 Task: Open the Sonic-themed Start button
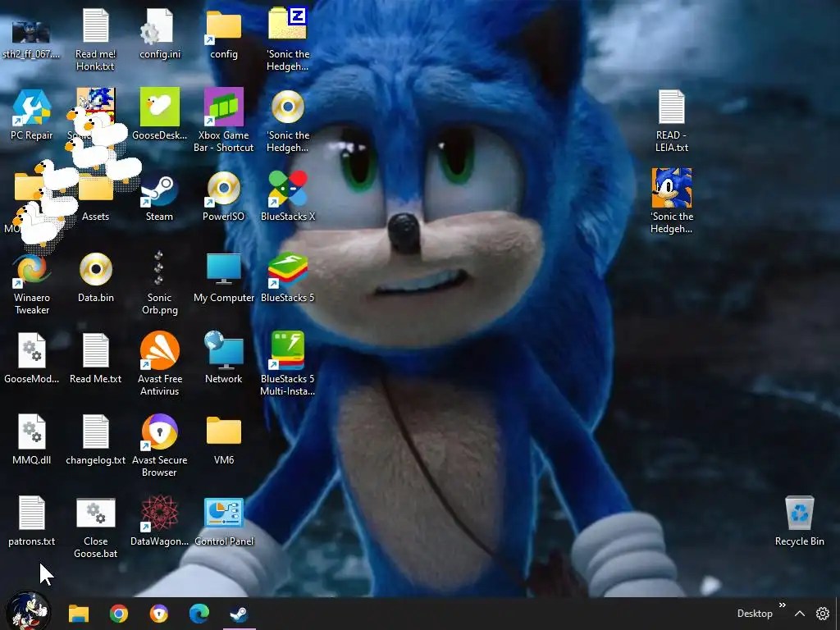(28, 611)
